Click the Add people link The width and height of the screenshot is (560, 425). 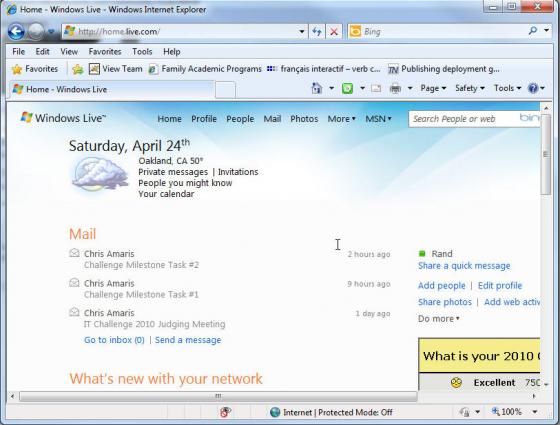[442, 286]
